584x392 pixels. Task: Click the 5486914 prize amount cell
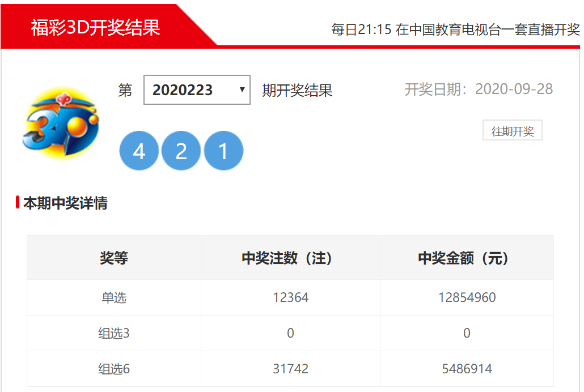(467, 369)
